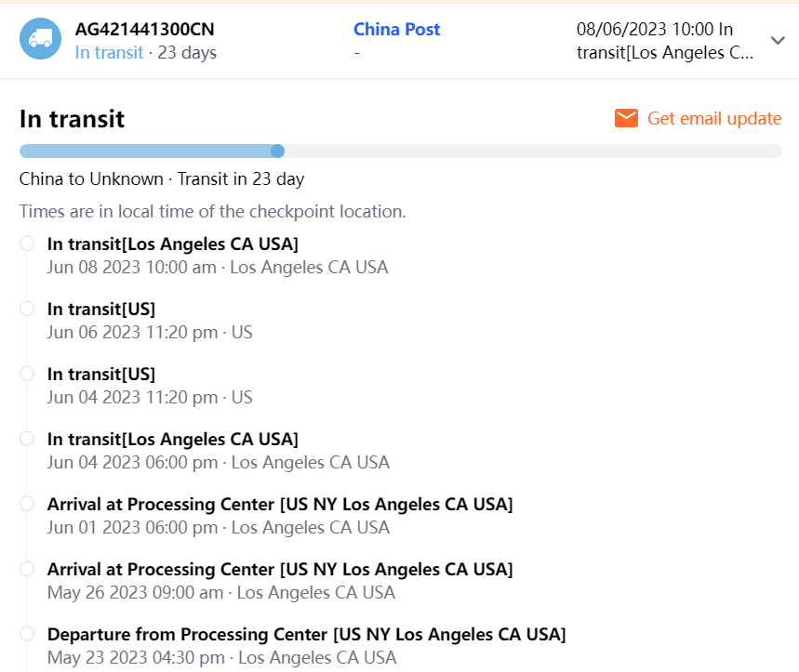Click the unfilled gray part of progress bar

(530, 152)
